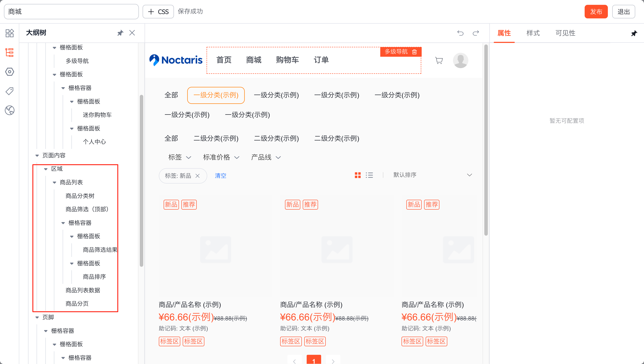Switch to the 样式 tab

tap(533, 33)
